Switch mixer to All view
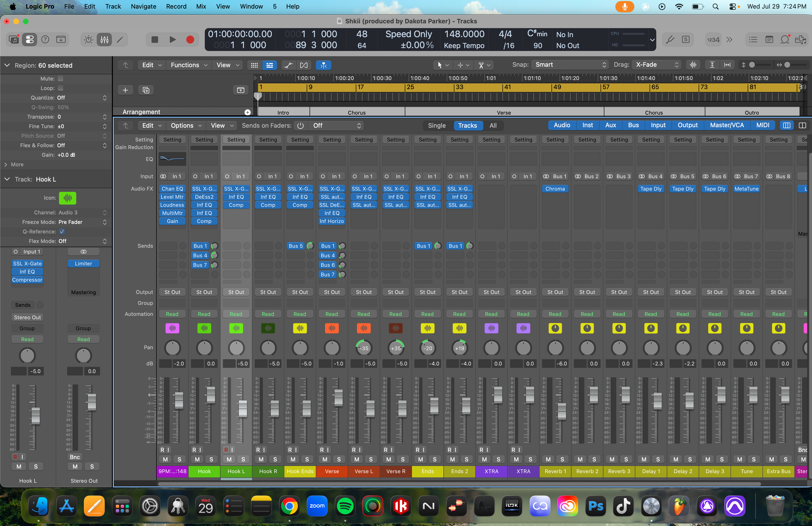Image resolution: width=812 pixels, height=526 pixels. coord(493,126)
